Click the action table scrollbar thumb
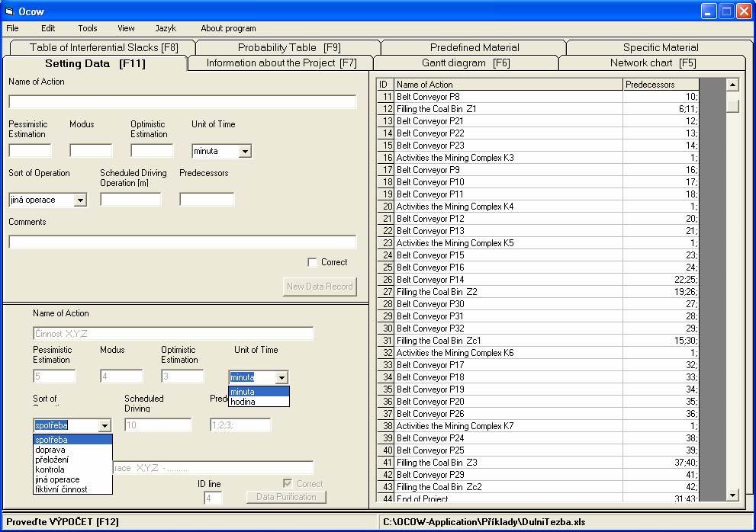This screenshot has width=756, height=532. tap(732, 106)
